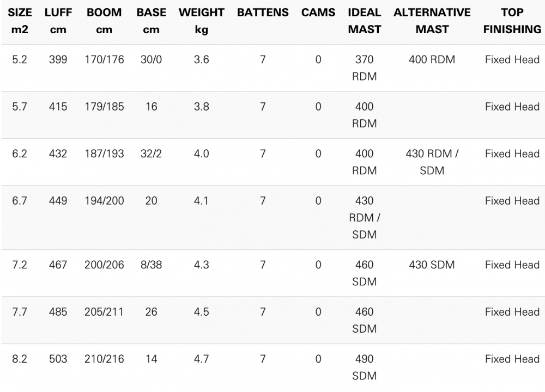Click the WEIGHT kg column header
Viewport: 545px width, 392px height.
coord(201,21)
